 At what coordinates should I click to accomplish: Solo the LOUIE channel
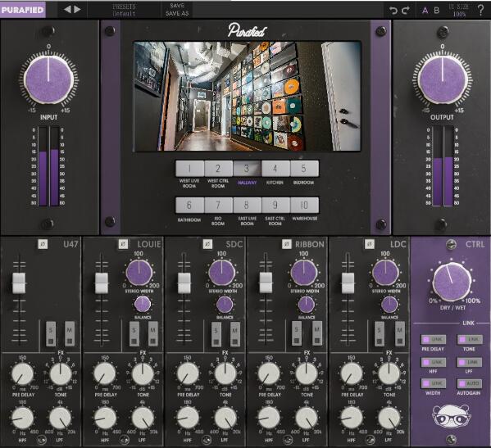click(x=134, y=333)
